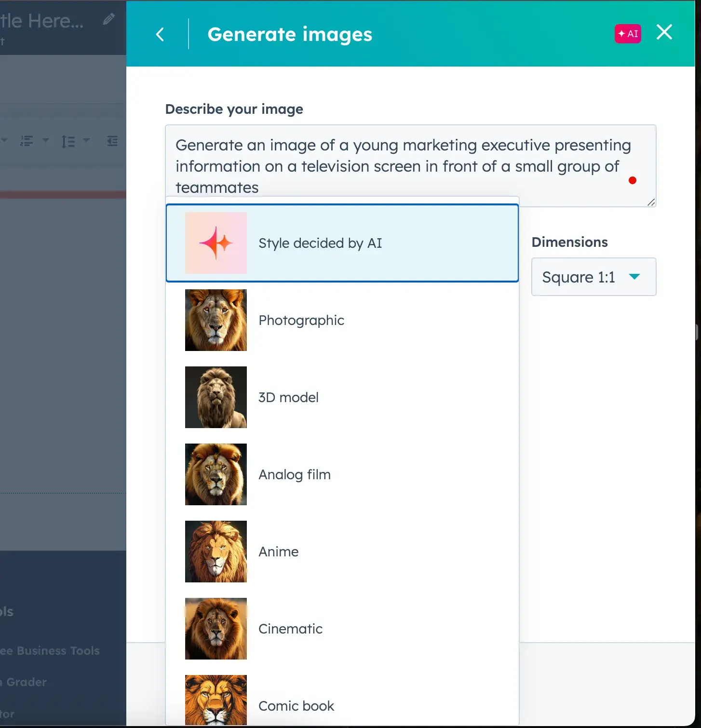
Task: Click the line spacing icon in editor toolbar
Action: [x=68, y=141]
